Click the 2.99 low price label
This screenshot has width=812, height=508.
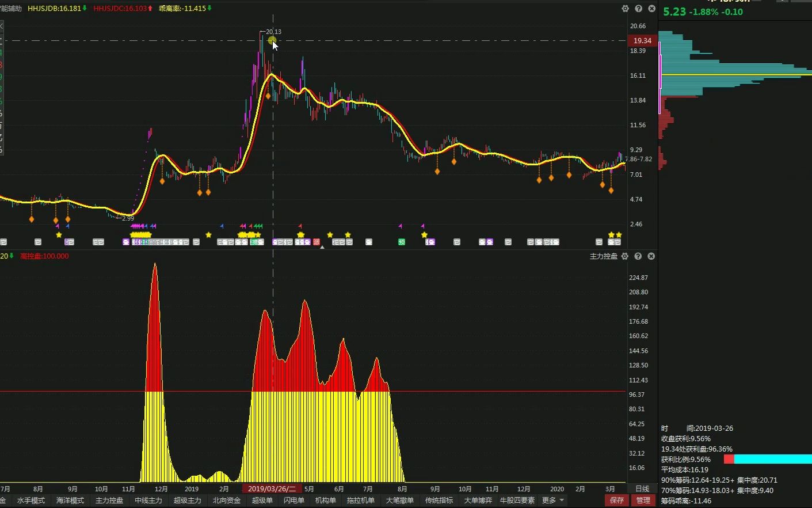(128, 218)
